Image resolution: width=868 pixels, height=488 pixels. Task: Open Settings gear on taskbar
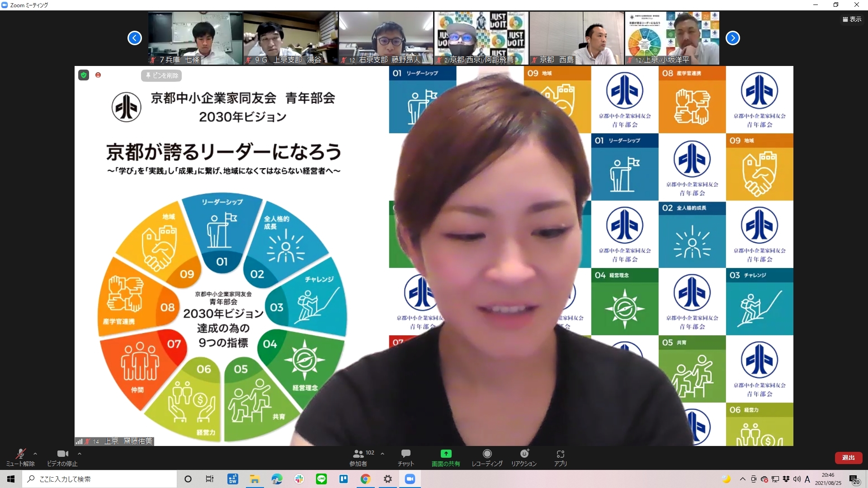tap(388, 479)
